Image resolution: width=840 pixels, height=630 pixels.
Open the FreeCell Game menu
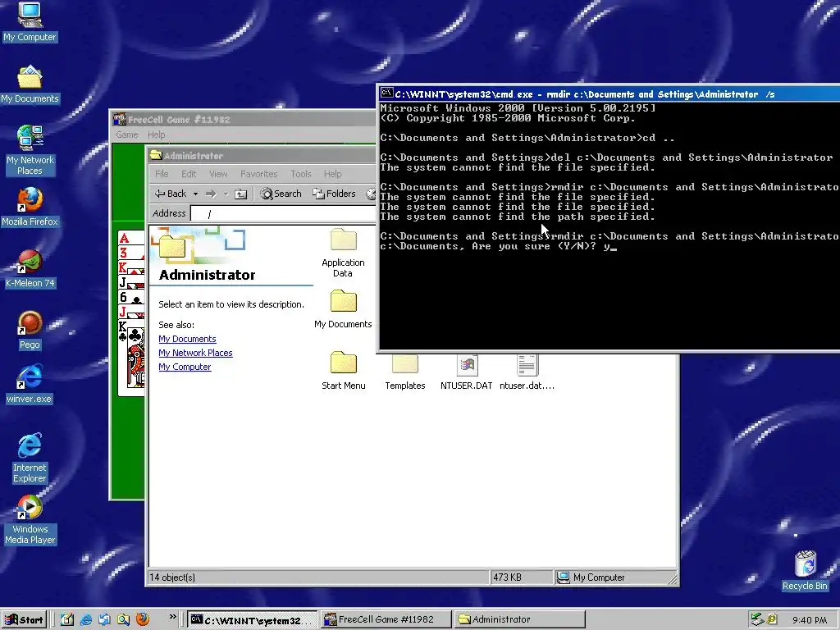click(127, 135)
